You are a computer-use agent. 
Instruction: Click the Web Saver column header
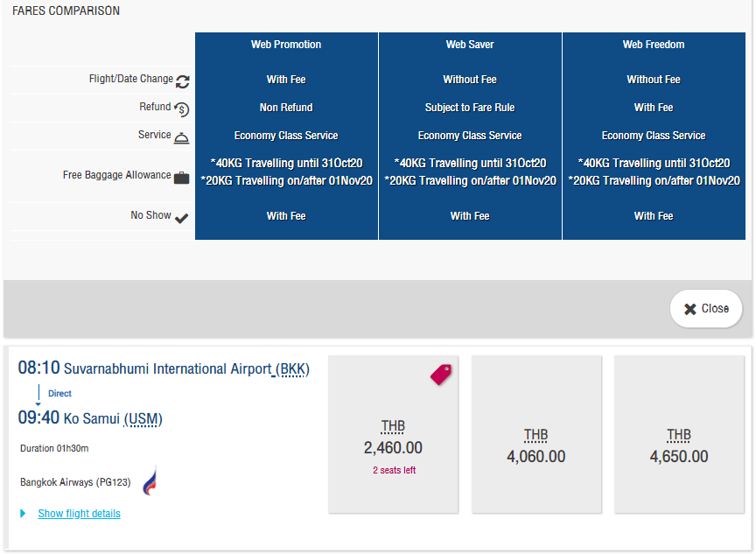[470, 45]
